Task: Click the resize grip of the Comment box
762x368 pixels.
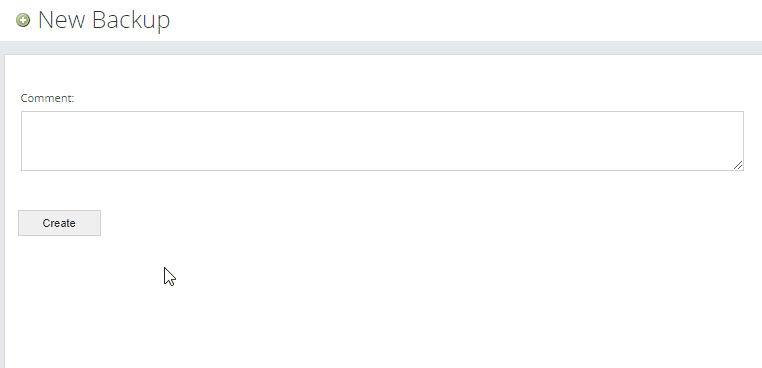Action: 738,165
